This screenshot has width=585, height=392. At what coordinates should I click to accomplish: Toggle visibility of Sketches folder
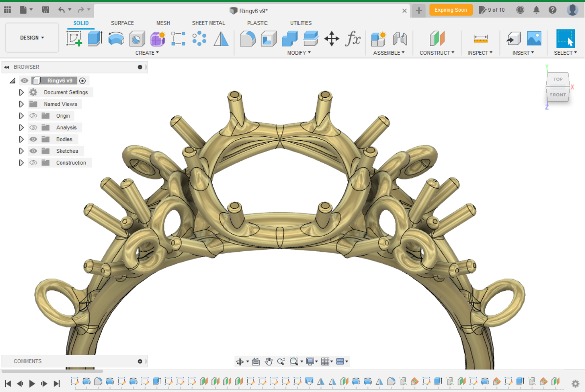(x=34, y=151)
